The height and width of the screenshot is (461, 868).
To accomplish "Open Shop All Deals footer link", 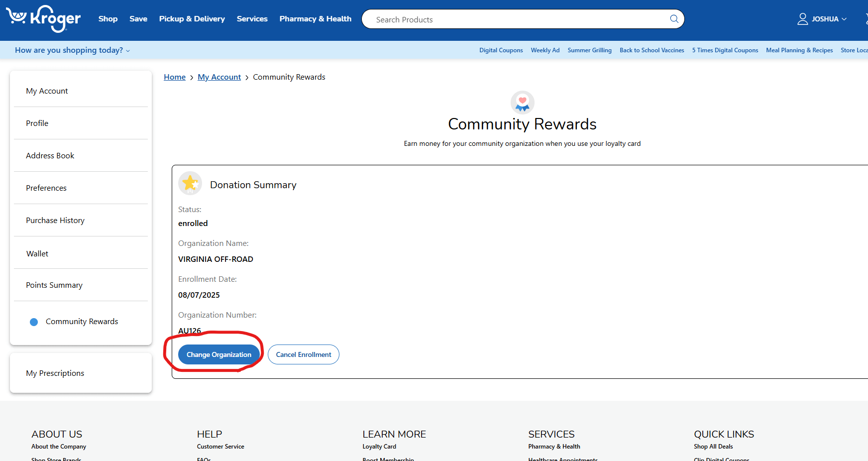I will pyautogui.click(x=713, y=447).
